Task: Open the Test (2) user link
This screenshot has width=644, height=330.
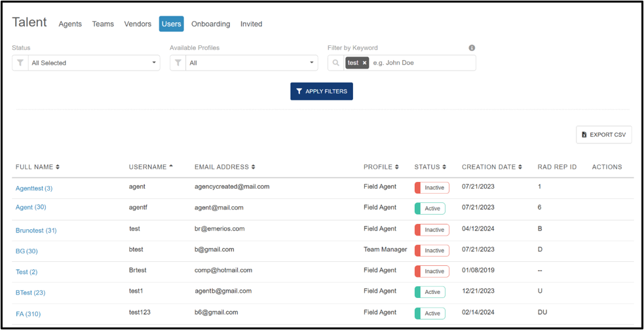Action: point(27,272)
